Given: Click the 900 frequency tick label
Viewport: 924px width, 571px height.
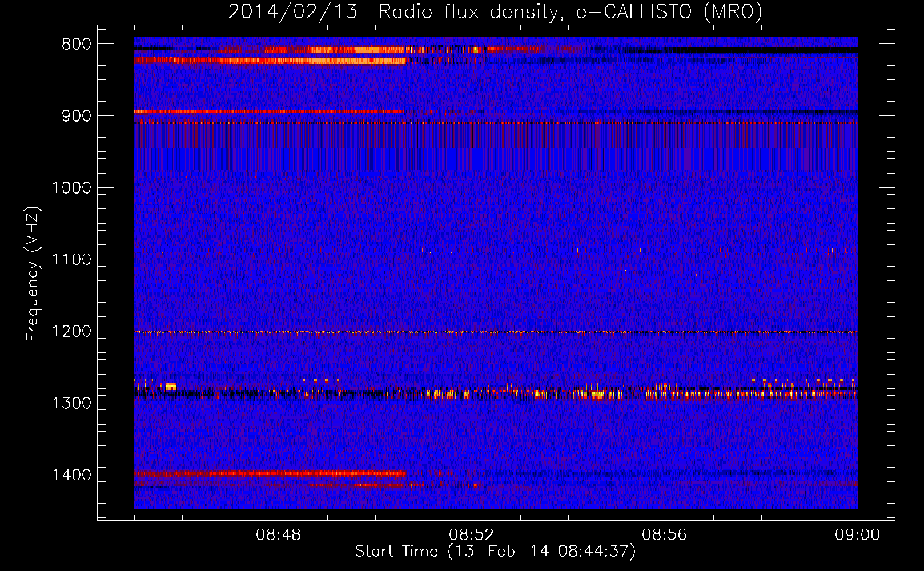Looking at the screenshot, I should click(77, 116).
